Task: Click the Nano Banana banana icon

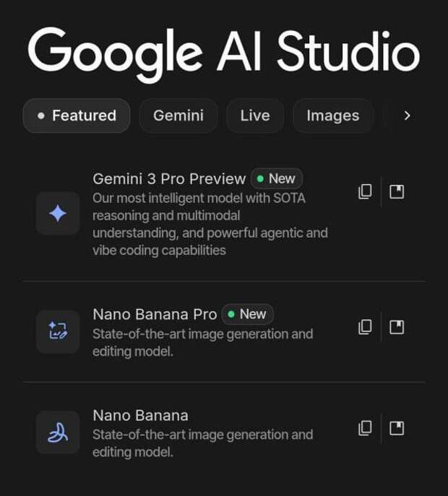Action: point(58,432)
